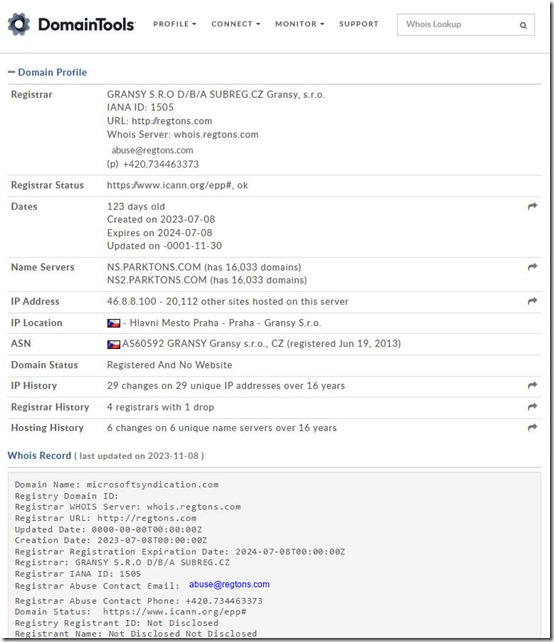The image size is (554, 642).
Task: Click the abuse@regtons.com text in Registrar row
Action: click(152, 150)
